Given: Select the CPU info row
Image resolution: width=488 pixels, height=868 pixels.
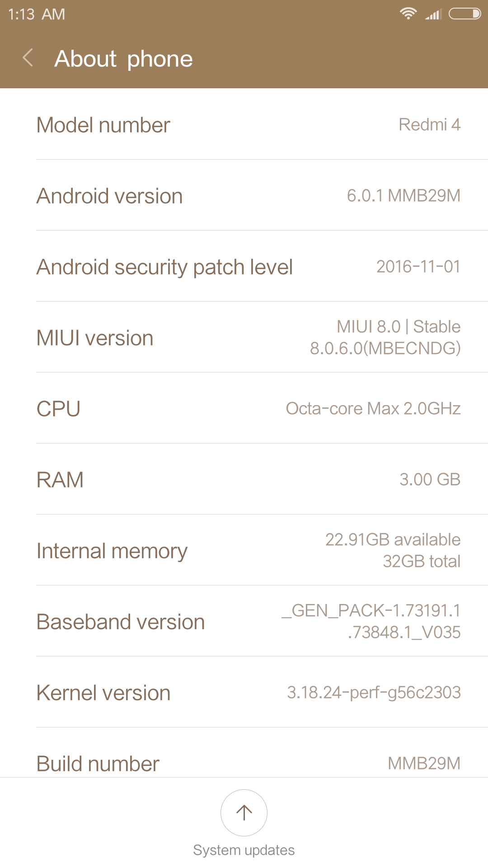Looking at the screenshot, I should pyautogui.click(x=244, y=409).
